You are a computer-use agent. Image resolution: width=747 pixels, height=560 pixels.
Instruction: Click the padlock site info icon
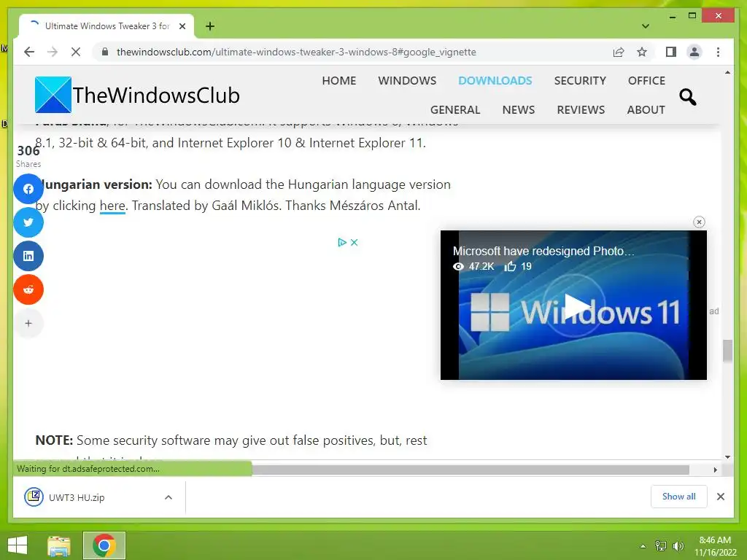click(x=105, y=52)
